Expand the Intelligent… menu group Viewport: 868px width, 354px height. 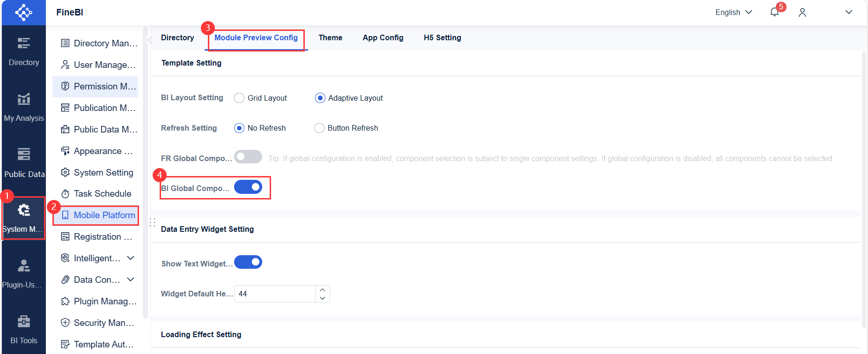131,258
